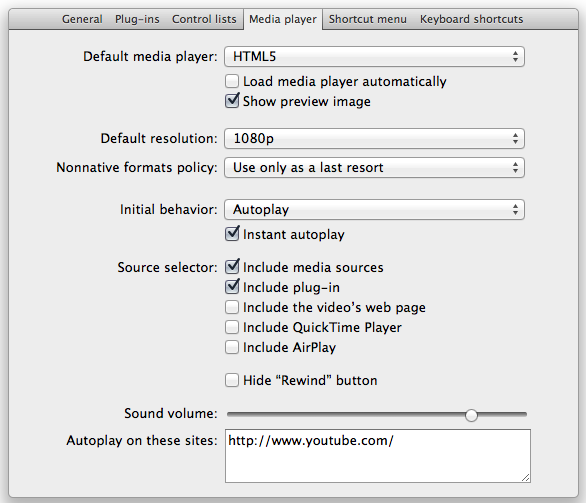586x503 pixels.
Task: Open the Default media player dropdown
Action: tap(374, 57)
